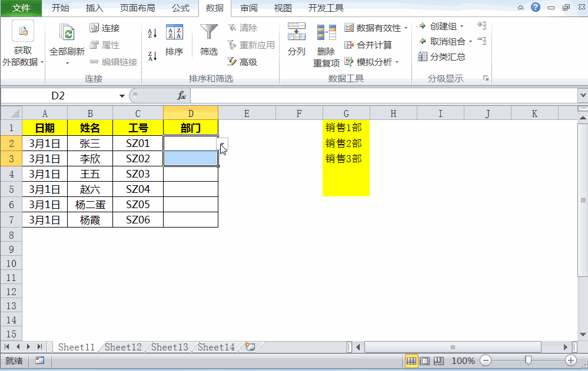
Task: Click the insert function fx icon
Action: click(181, 96)
